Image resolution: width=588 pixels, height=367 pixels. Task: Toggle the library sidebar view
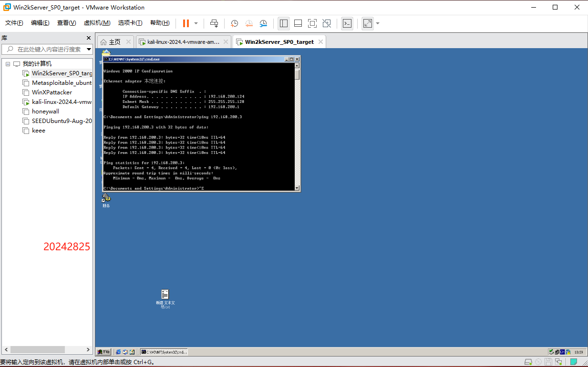284,23
